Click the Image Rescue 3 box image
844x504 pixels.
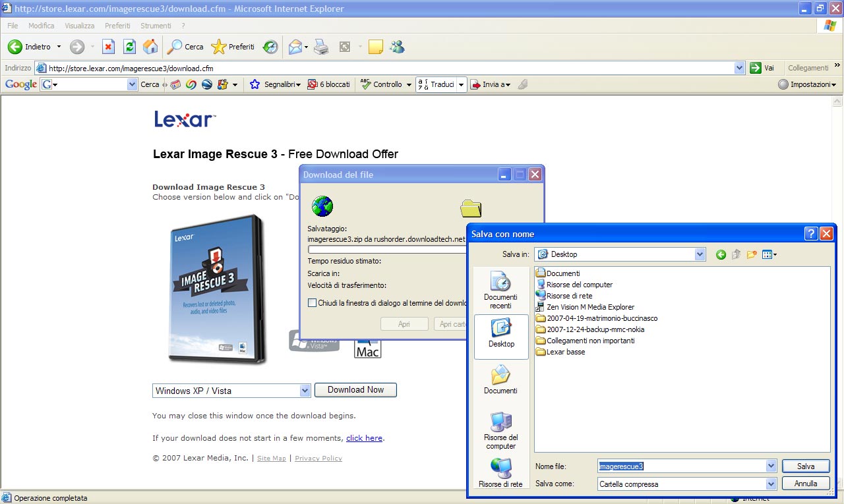[218, 290]
